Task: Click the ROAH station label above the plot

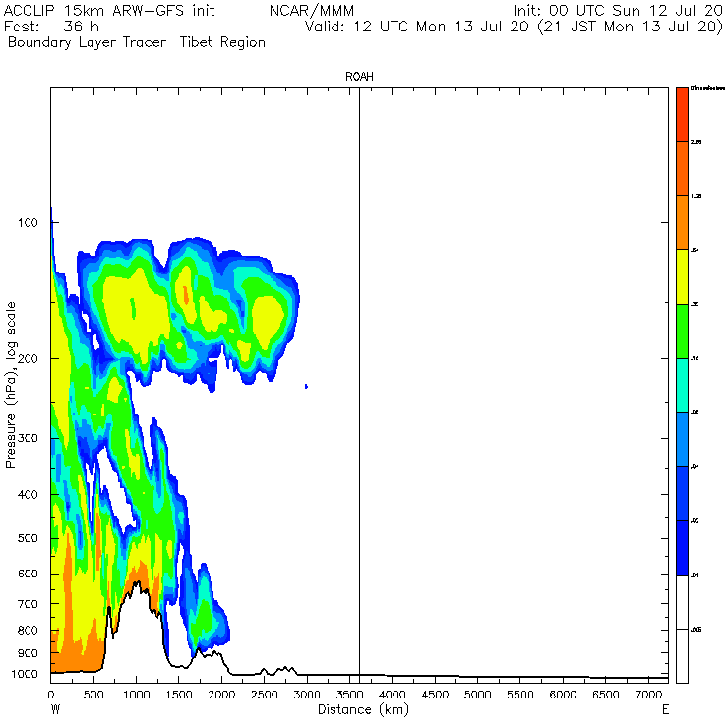Action: point(359,77)
